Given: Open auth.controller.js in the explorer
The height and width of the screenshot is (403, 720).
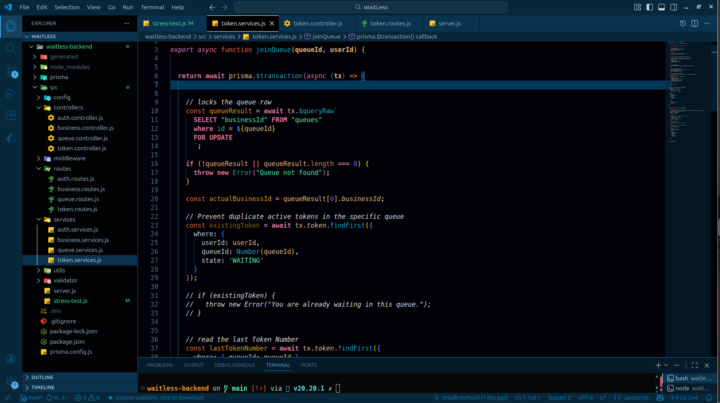Looking at the screenshot, I should 80,118.
